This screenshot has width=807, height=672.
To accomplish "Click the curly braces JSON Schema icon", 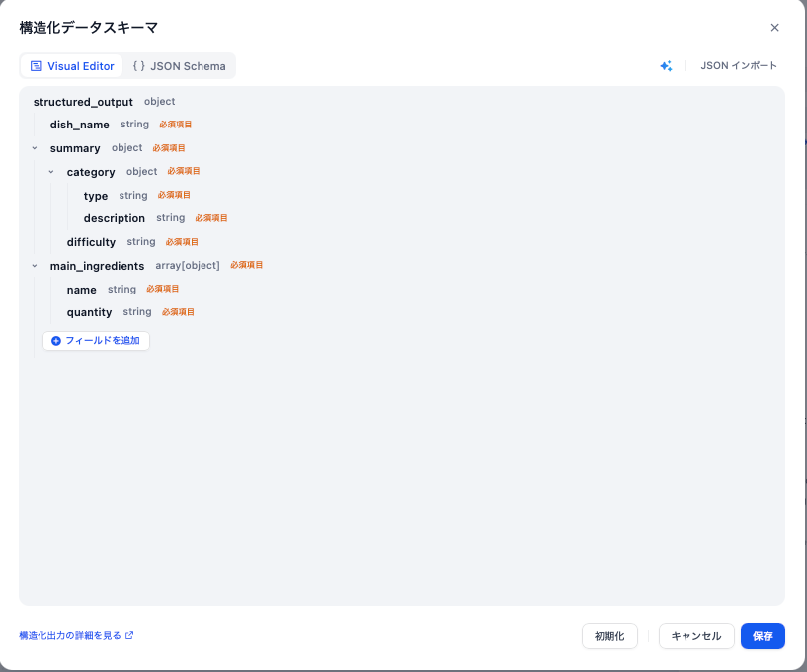I will (139, 66).
